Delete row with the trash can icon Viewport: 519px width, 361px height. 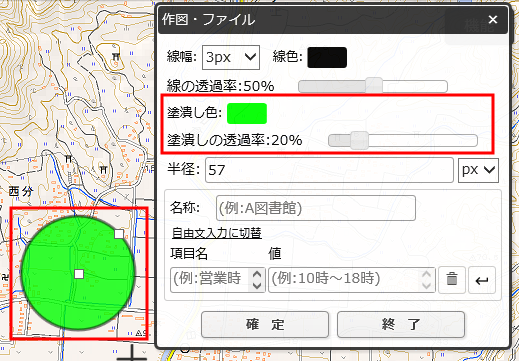click(452, 280)
